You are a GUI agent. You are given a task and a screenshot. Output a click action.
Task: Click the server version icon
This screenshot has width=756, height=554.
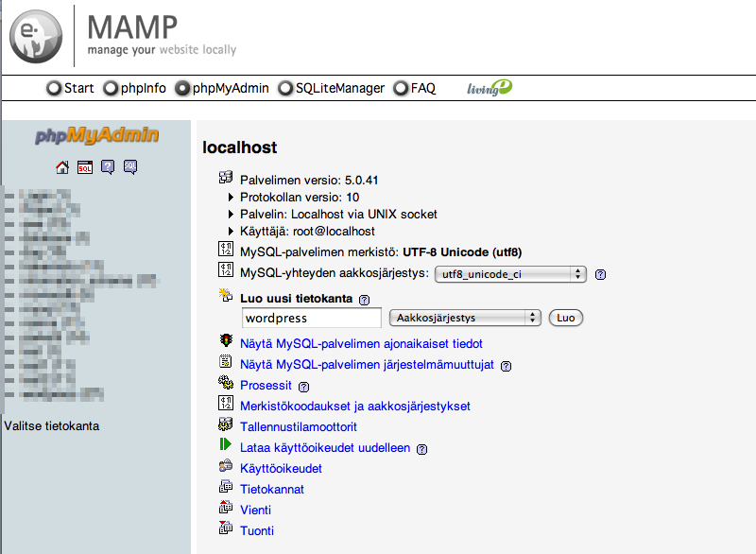coord(226,178)
